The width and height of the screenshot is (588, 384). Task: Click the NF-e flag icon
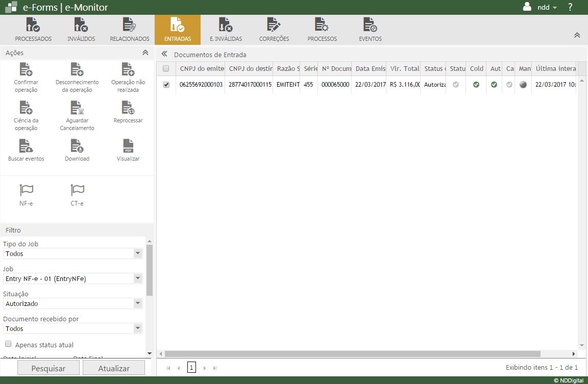coord(26,190)
